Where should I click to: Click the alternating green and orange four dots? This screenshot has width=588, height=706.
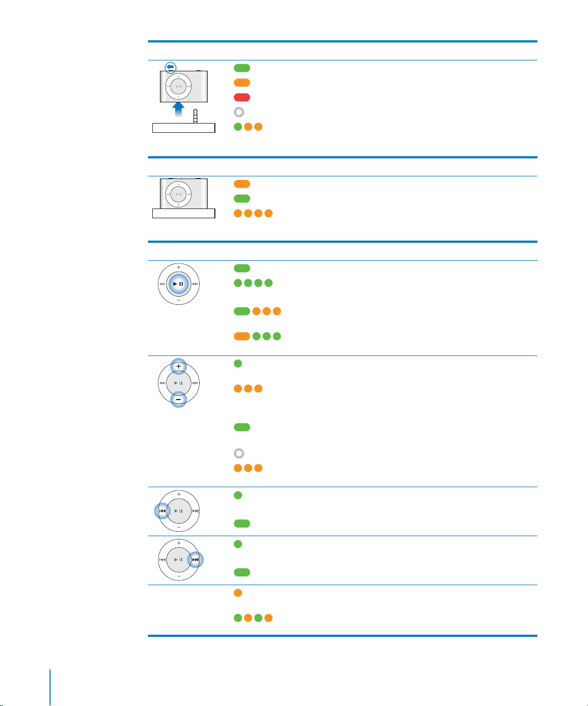point(253,618)
